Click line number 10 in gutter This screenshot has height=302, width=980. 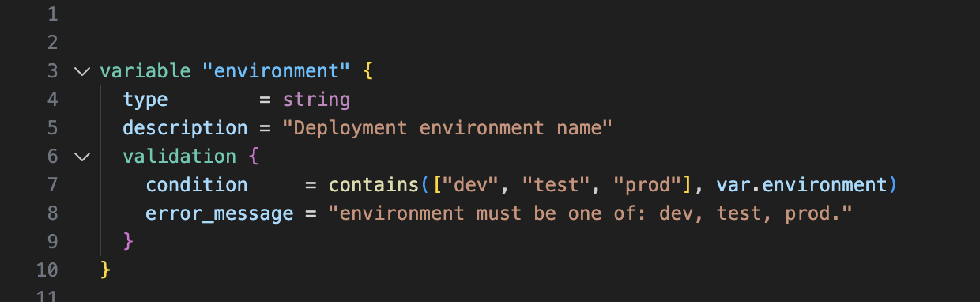(47, 270)
